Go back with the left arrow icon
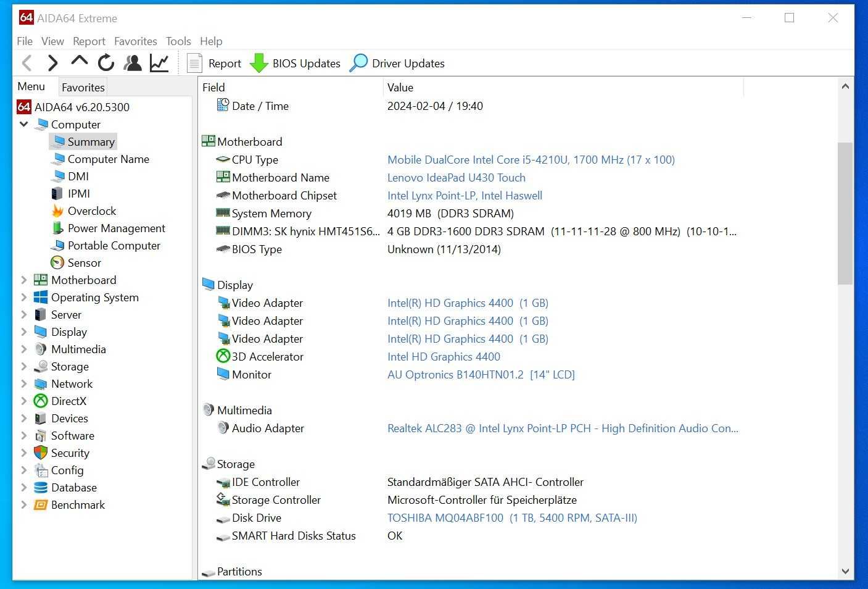 [27, 63]
